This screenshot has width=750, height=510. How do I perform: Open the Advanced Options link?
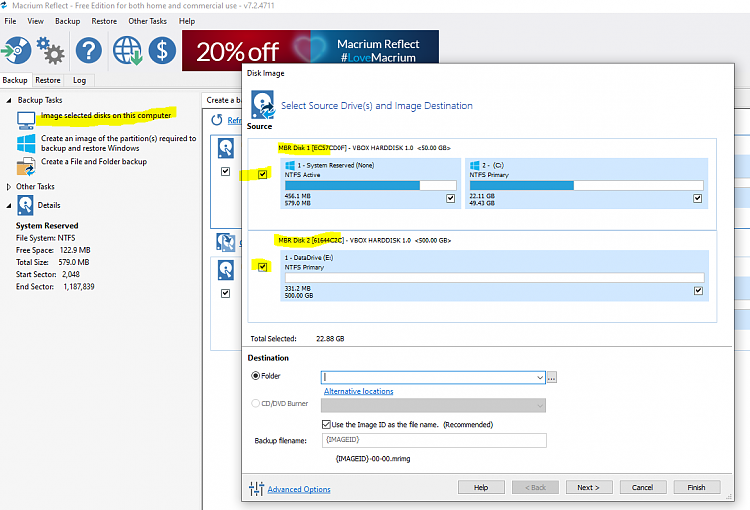(299, 489)
